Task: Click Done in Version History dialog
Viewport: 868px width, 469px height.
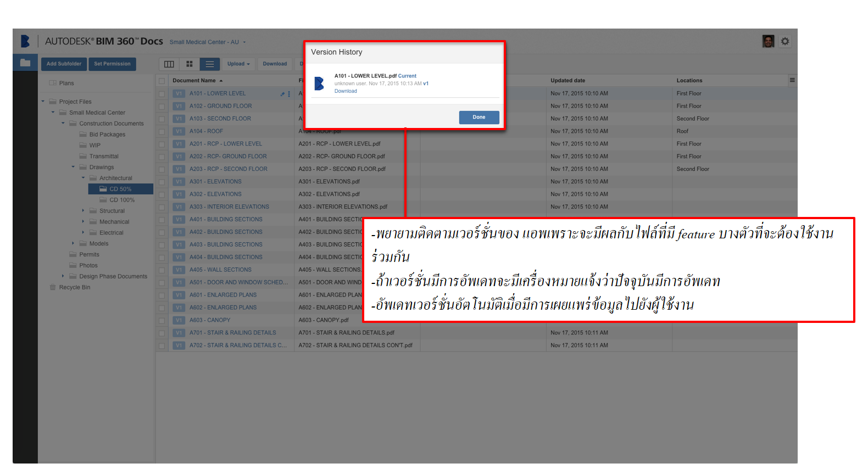Action: 479,118
